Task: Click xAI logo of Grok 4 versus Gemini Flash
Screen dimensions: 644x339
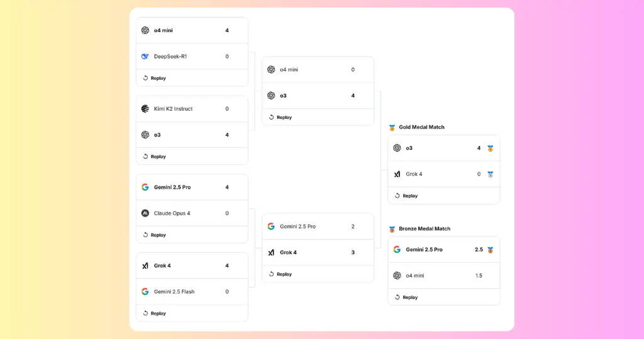Action: (x=145, y=265)
